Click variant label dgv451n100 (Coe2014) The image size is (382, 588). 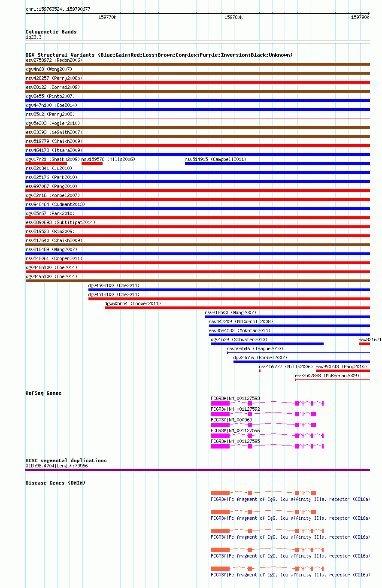tap(114, 294)
